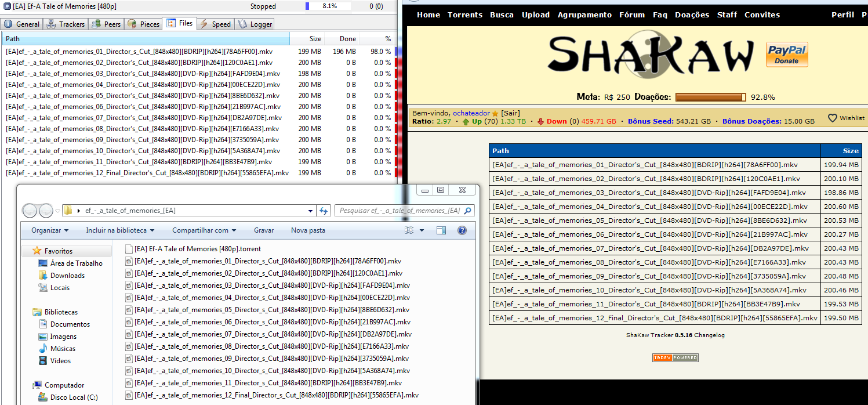Click the PayPal Donate button

point(787,55)
